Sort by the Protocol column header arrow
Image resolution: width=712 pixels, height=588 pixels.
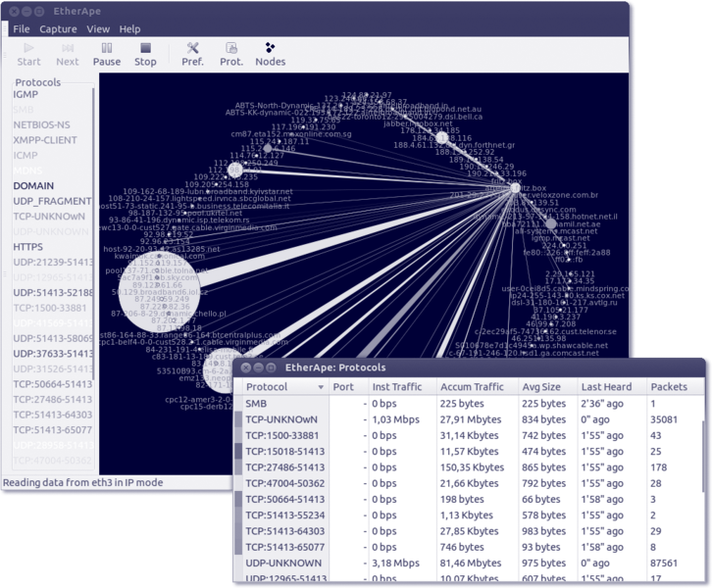tap(321, 387)
